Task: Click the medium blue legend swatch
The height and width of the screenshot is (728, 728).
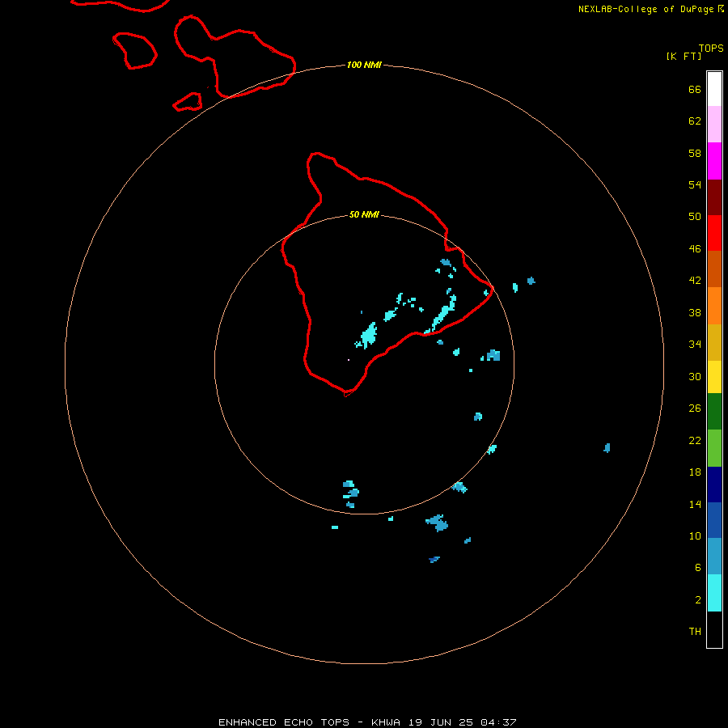Action: pos(714,520)
